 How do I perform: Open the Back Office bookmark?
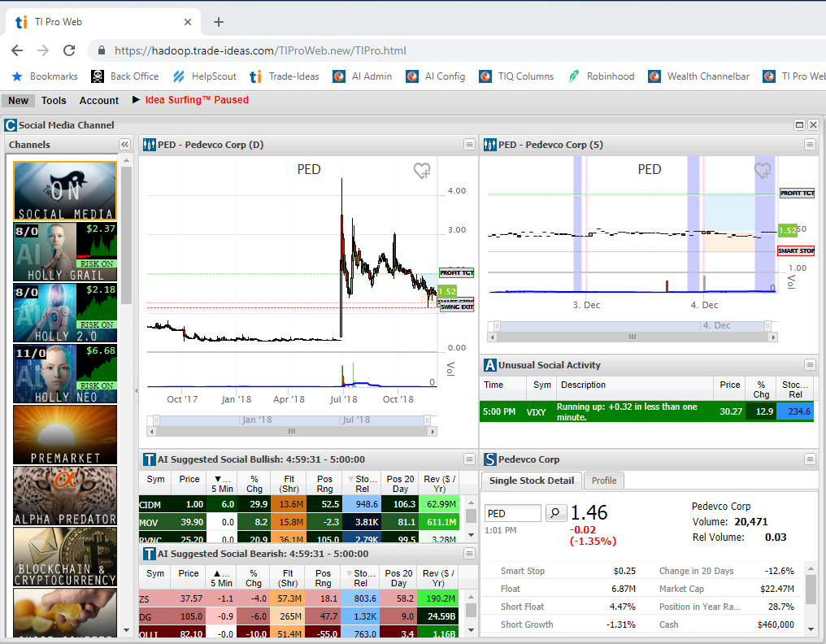[125, 76]
